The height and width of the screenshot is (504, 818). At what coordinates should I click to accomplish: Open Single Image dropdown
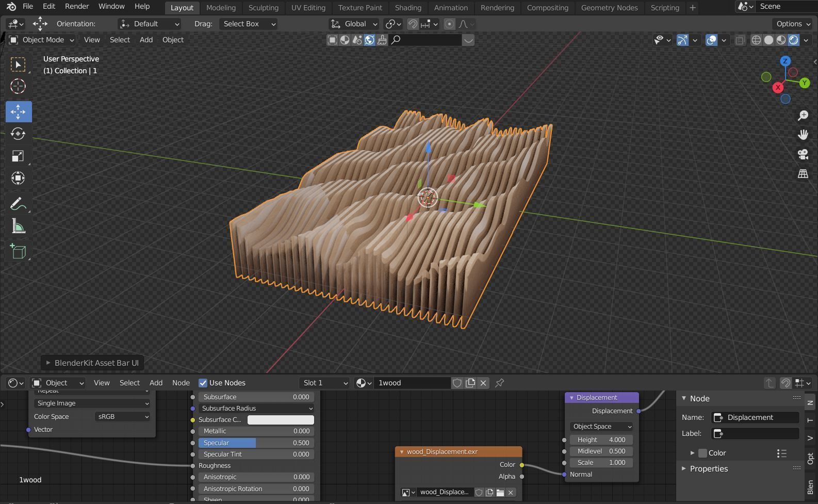(92, 403)
